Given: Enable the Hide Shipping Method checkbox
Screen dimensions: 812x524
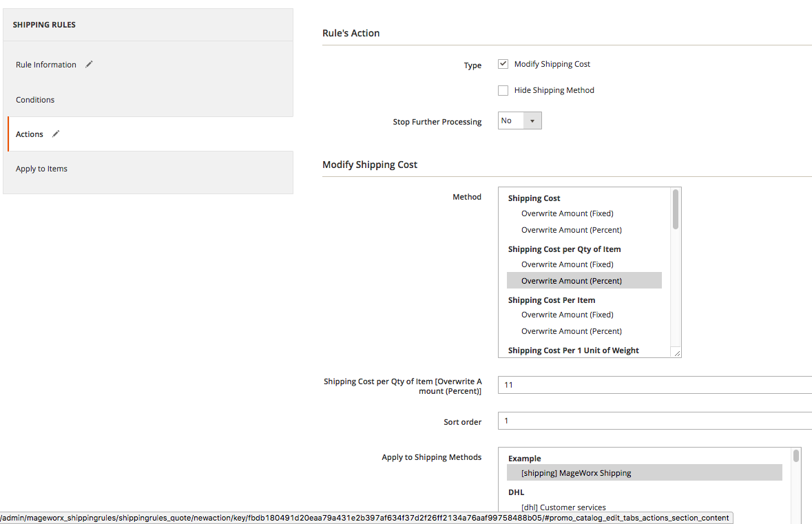Looking at the screenshot, I should [503, 90].
